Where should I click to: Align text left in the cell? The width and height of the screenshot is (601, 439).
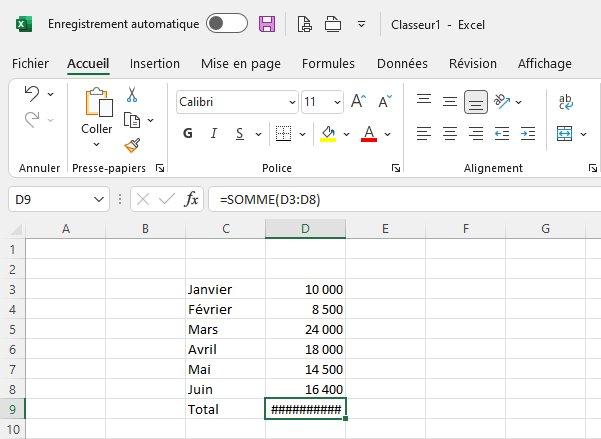click(424, 133)
